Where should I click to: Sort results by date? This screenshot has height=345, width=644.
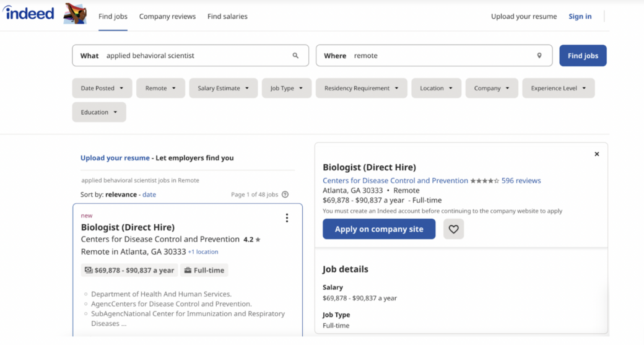click(x=149, y=194)
